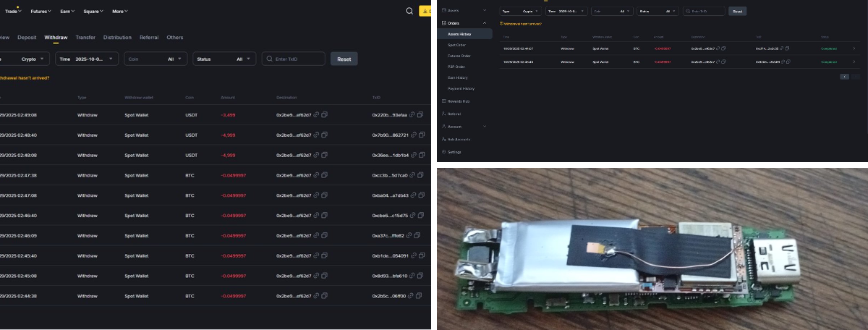Open explorer link for TxID 0x36ee...1db1b4

[x=413, y=155]
